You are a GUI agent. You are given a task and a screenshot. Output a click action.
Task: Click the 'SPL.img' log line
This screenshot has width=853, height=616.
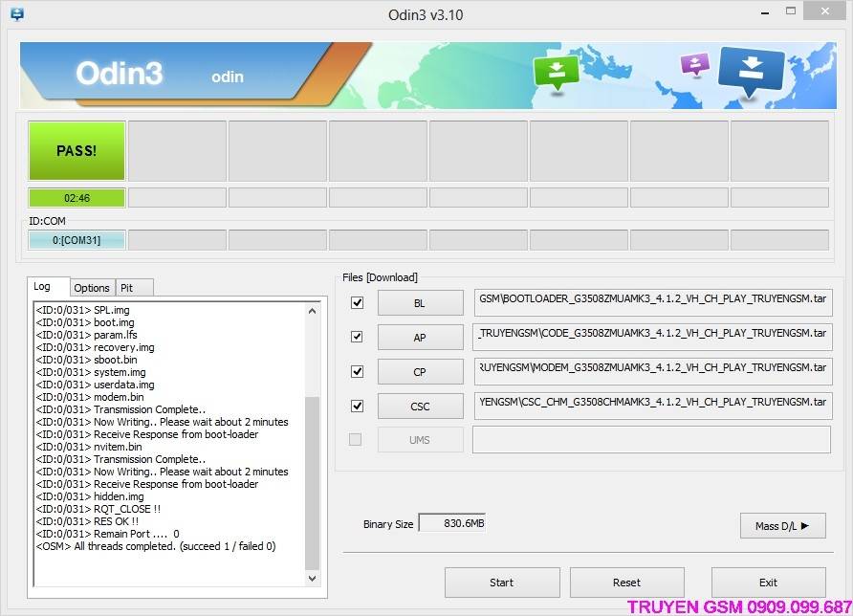[82, 310]
